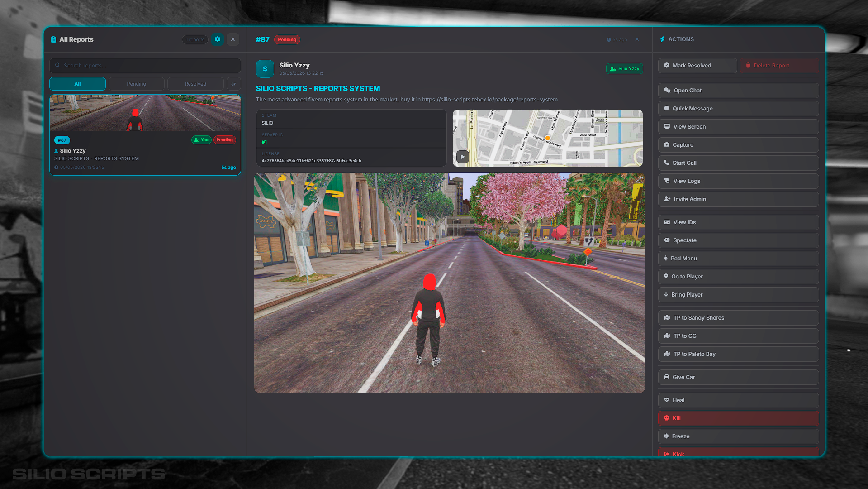This screenshot has width=868, height=489.
Task: Click the Spectate eye icon
Action: click(x=667, y=240)
